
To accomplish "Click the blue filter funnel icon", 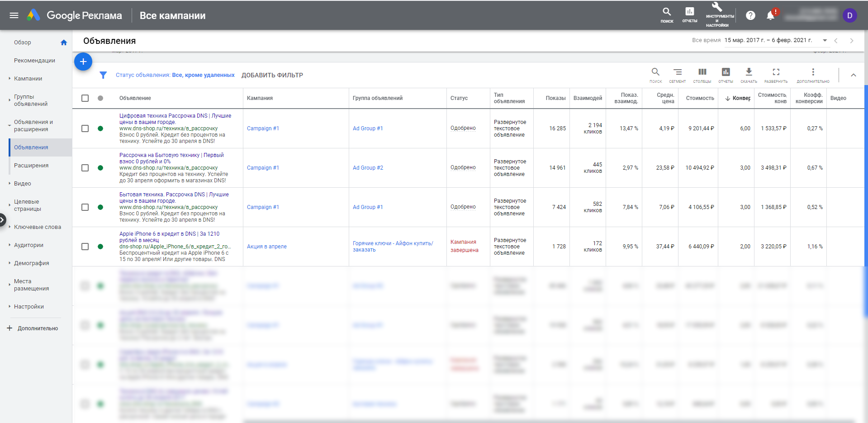I will pyautogui.click(x=103, y=75).
